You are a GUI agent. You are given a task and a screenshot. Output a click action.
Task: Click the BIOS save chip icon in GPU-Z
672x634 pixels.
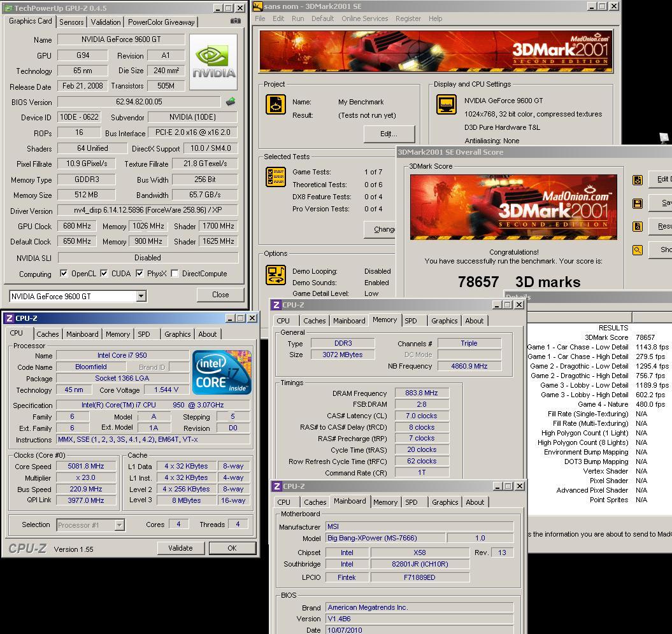point(231,101)
